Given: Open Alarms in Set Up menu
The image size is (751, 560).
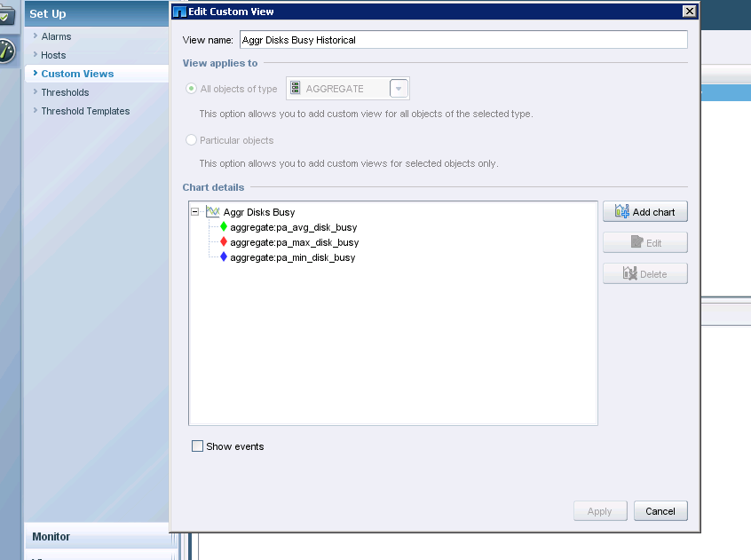Looking at the screenshot, I should tap(56, 36).
